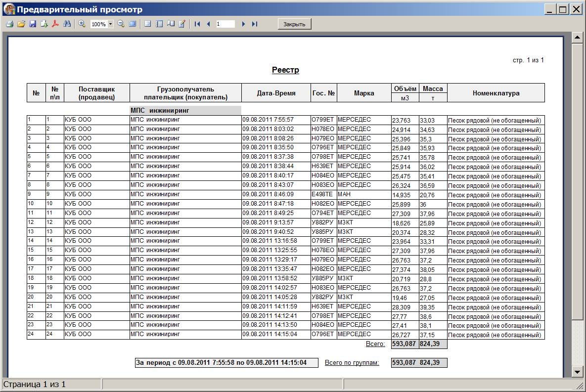The height and width of the screenshot is (392, 586).
Task: Click the 593,087 total in the Всего row
Action: (404, 344)
